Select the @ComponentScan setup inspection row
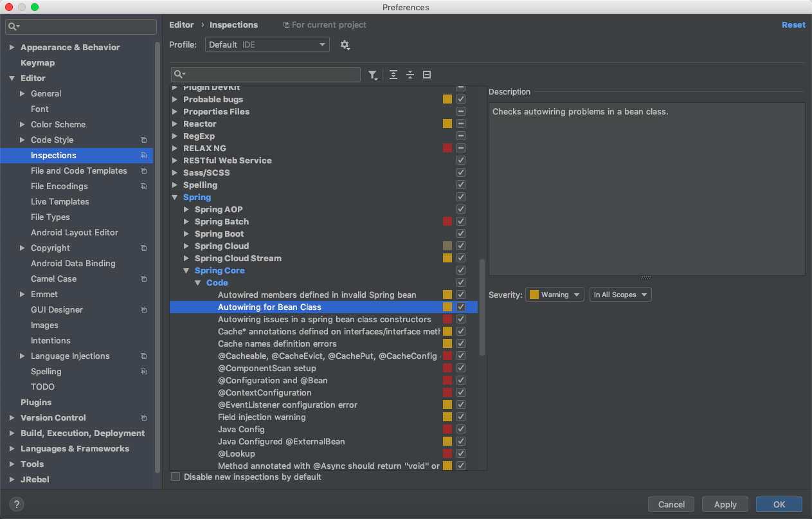Screen dimensions: 812x519 click(323, 369)
